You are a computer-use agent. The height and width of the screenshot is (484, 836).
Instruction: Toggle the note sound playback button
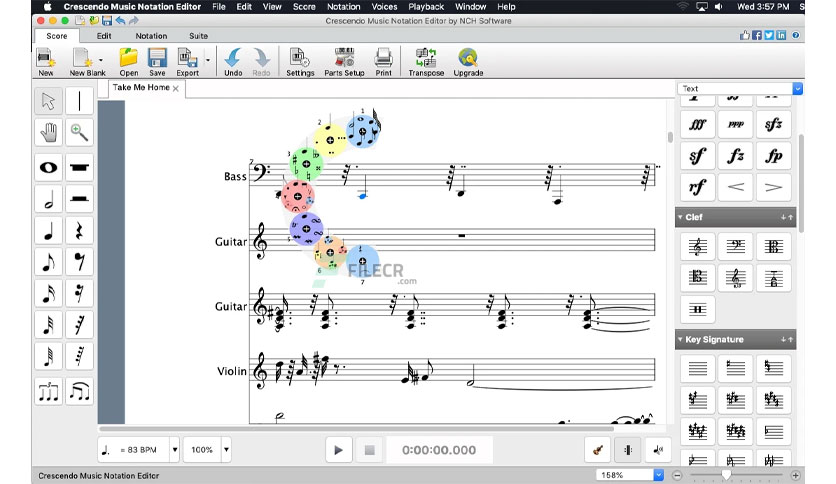[658, 450]
